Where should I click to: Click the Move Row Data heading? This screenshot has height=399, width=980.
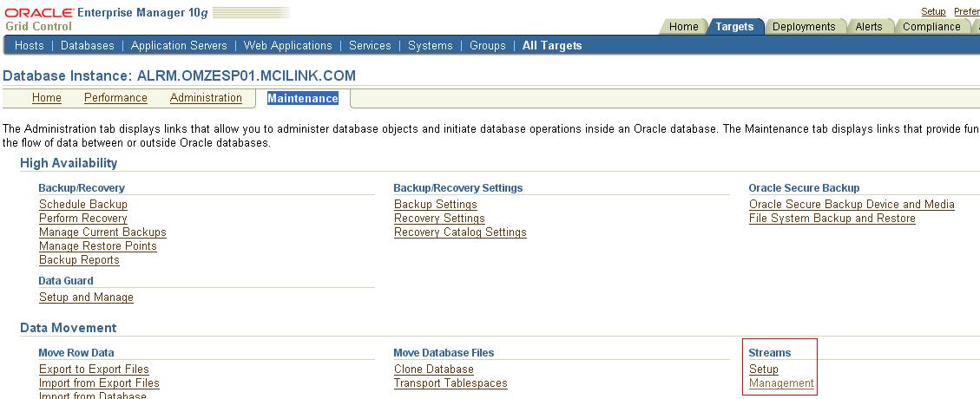point(76,353)
